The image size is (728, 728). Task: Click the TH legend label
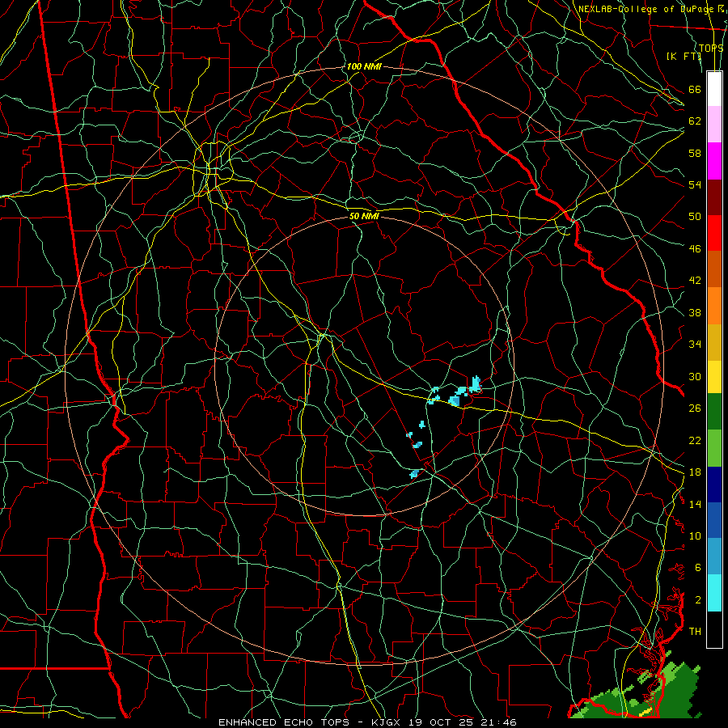point(695,632)
